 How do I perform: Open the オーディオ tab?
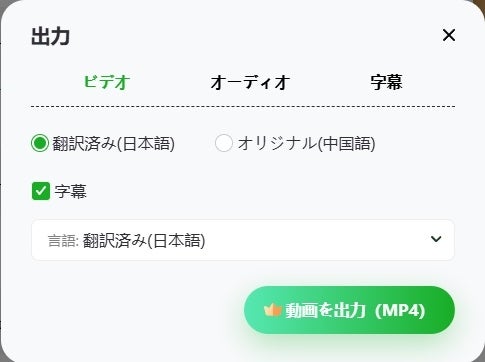click(x=250, y=82)
